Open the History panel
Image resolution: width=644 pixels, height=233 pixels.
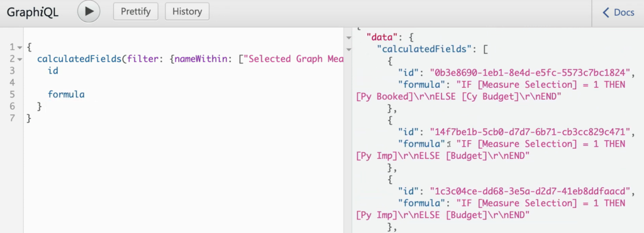click(187, 11)
